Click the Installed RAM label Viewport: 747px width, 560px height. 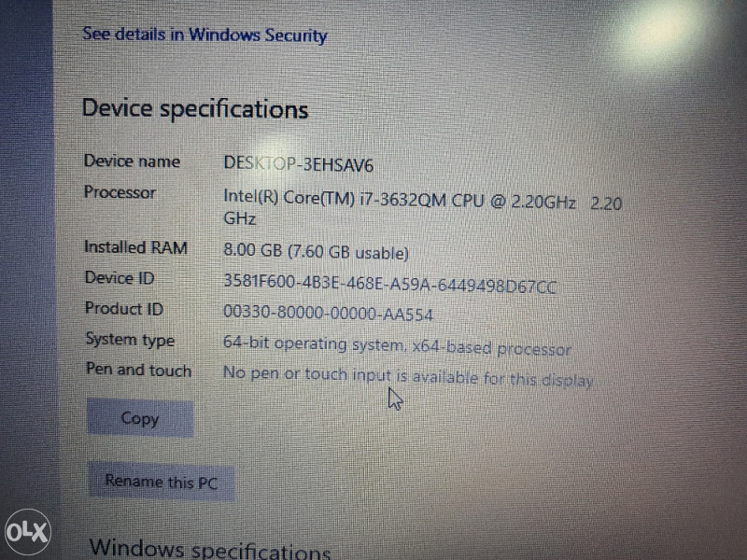pyautogui.click(x=135, y=247)
